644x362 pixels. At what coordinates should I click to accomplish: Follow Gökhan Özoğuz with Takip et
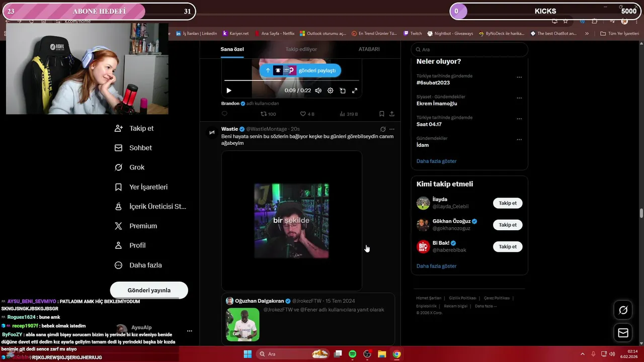(x=508, y=225)
